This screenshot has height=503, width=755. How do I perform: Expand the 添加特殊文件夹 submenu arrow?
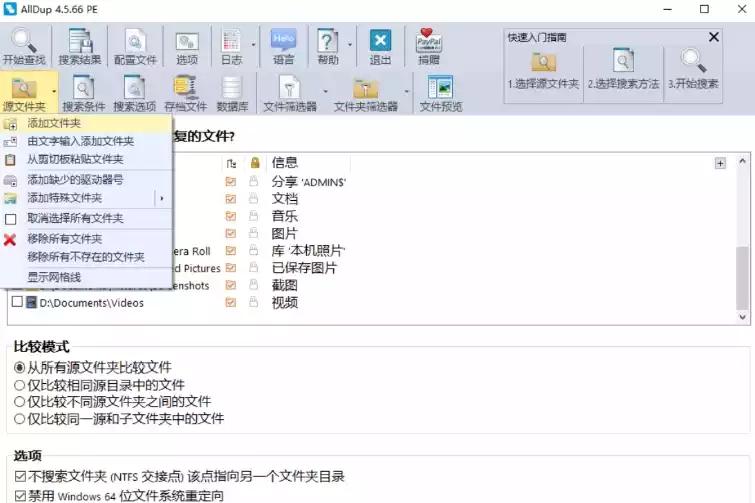point(162,198)
